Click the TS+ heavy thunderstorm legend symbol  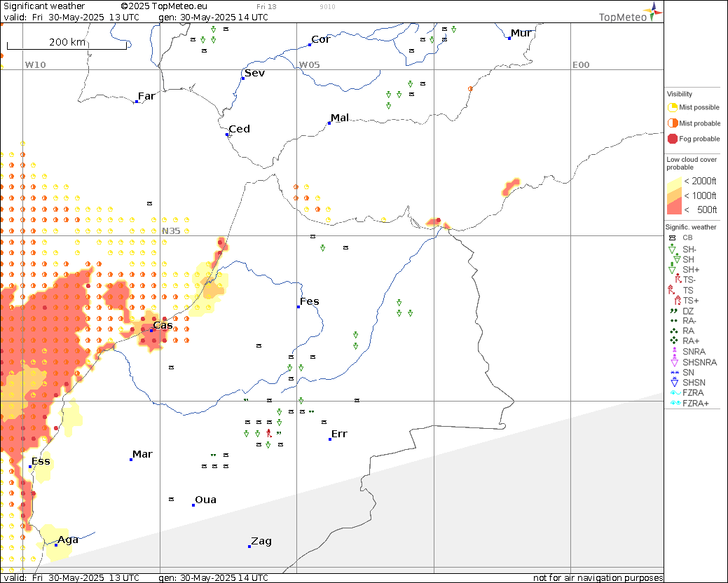(678, 301)
